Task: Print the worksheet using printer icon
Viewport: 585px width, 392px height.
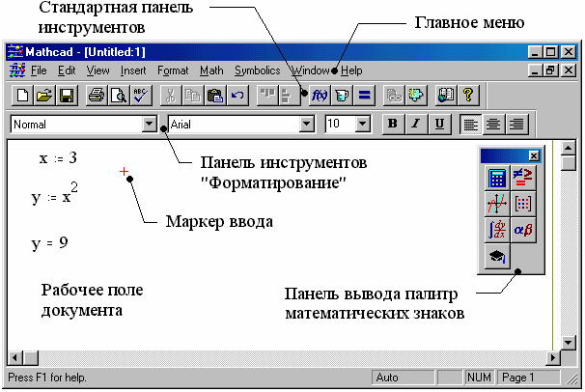Action: (97, 96)
